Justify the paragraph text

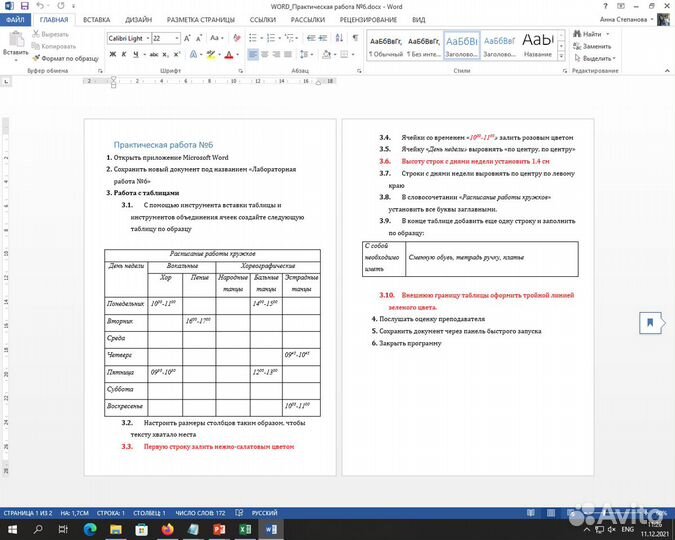[288, 54]
